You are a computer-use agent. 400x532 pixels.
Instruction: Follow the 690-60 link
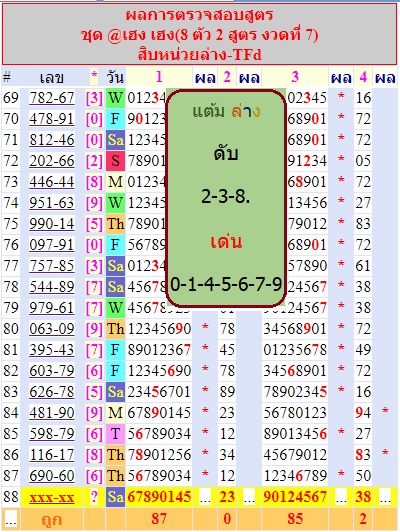coord(52,475)
